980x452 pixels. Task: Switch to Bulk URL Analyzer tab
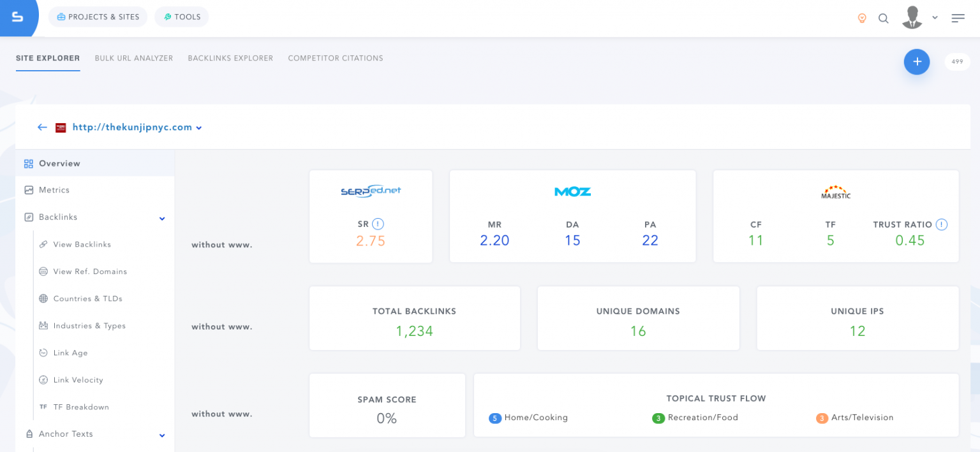click(134, 58)
